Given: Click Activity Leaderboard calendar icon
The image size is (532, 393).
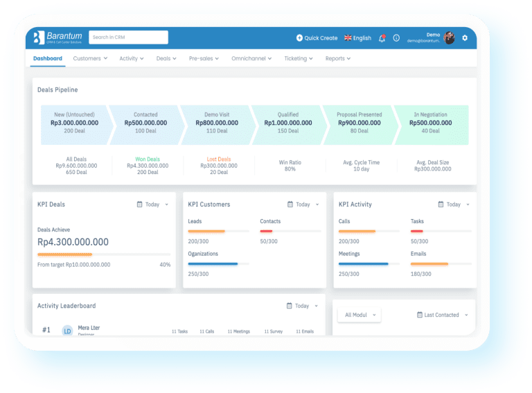Looking at the screenshot, I should [x=289, y=306].
